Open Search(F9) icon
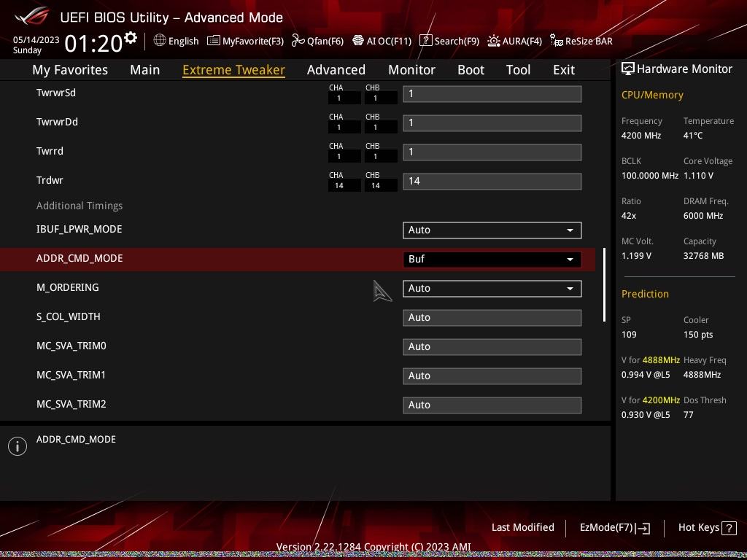This screenshot has width=747, height=560. [425, 41]
